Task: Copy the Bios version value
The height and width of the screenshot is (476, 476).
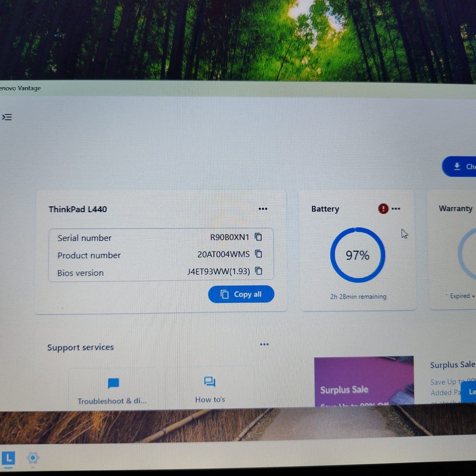Action: pyautogui.click(x=258, y=271)
